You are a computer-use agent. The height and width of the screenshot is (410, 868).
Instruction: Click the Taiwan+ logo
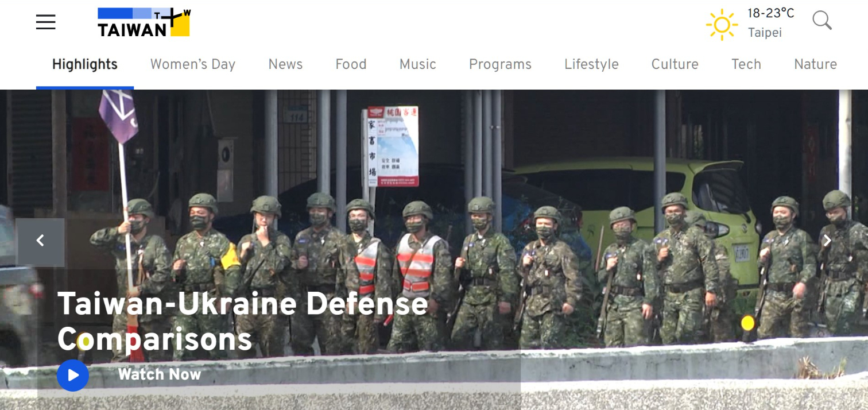click(x=144, y=22)
